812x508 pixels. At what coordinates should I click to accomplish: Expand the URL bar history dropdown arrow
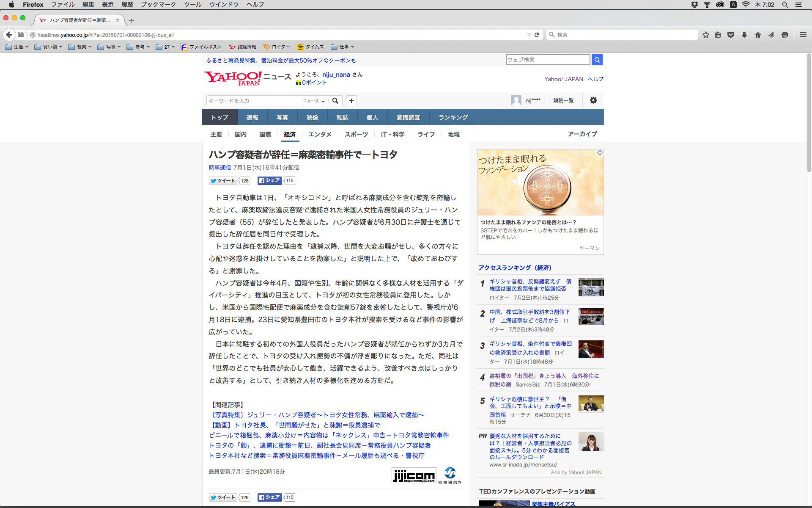click(x=529, y=35)
